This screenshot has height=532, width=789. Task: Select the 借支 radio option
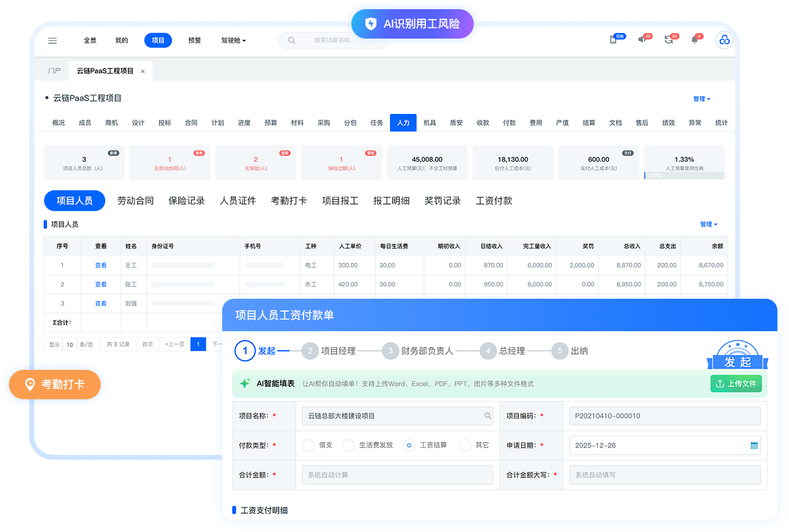tap(308, 445)
